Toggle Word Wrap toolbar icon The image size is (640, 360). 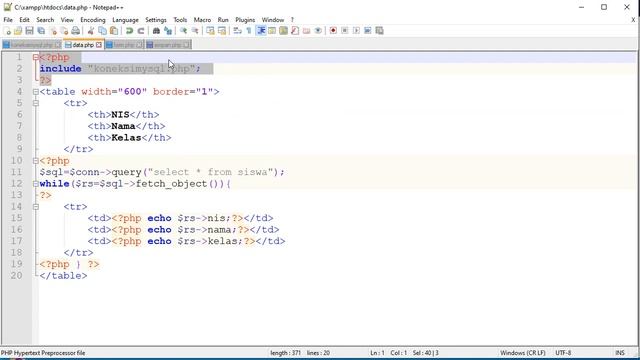[238, 31]
